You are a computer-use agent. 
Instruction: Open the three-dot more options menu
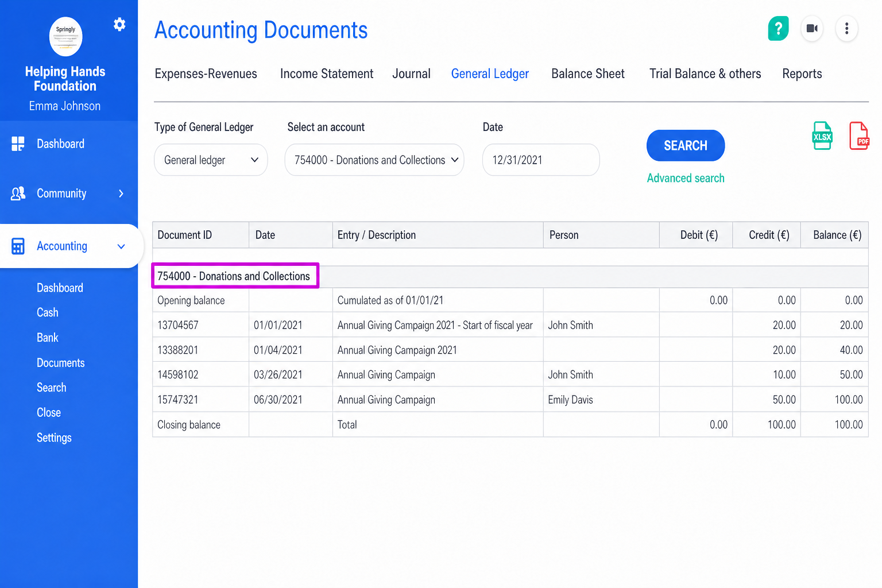[x=846, y=28]
